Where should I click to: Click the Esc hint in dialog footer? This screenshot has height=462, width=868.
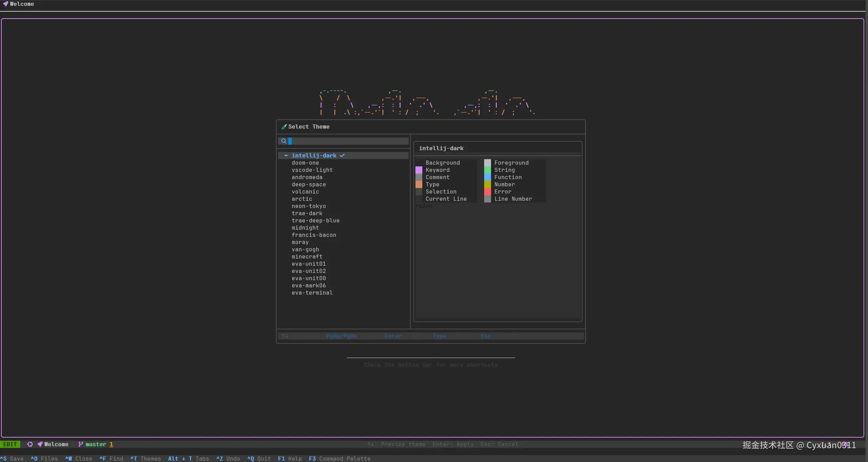[x=486, y=336]
